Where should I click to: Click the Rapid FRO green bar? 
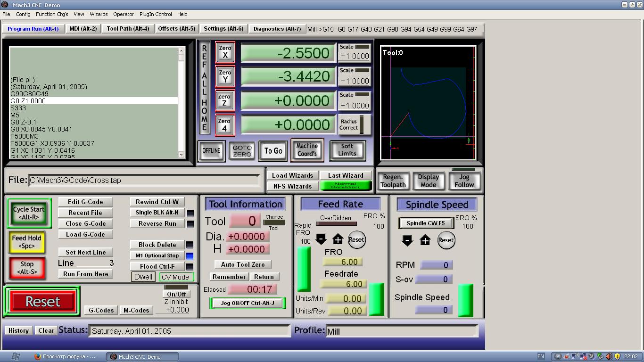tap(303, 269)
